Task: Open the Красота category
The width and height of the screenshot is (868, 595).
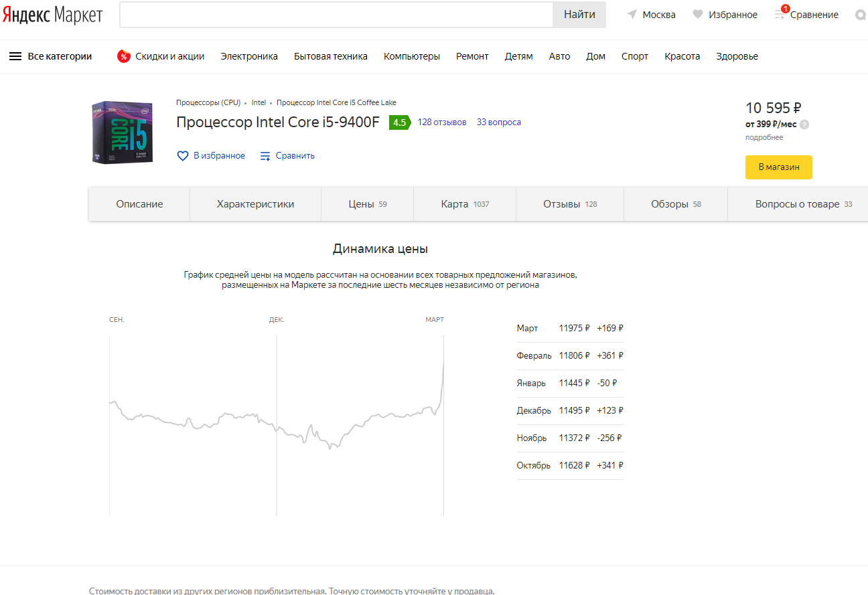Action: coord(682,56)
